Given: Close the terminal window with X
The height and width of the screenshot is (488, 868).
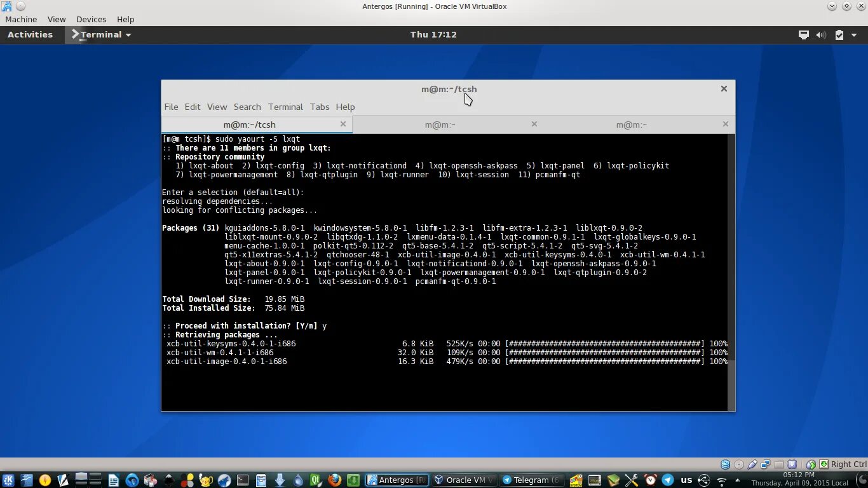Looking at the screenshot, I should click(724, 89).
